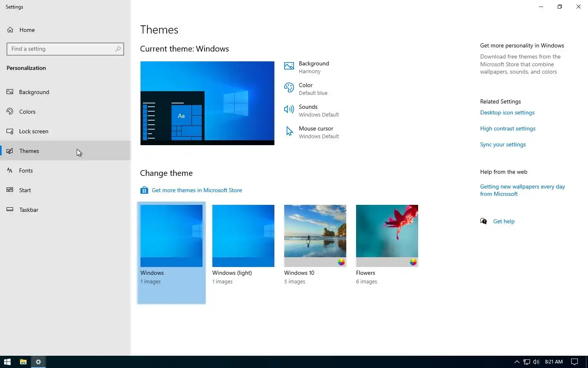Click the Personalization heading in sidebar

26,68
